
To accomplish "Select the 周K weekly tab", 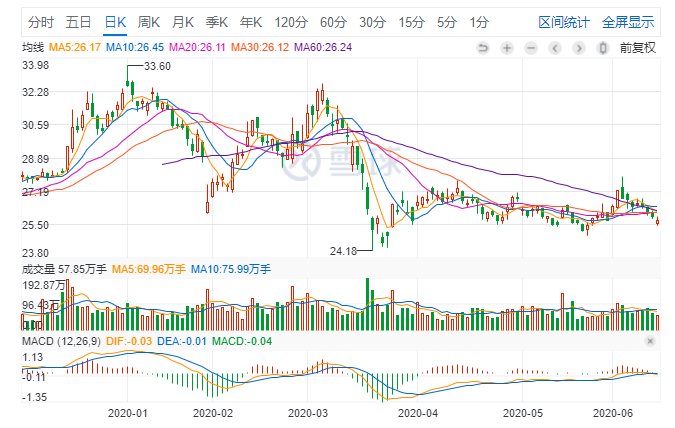I will coord(149,22).
